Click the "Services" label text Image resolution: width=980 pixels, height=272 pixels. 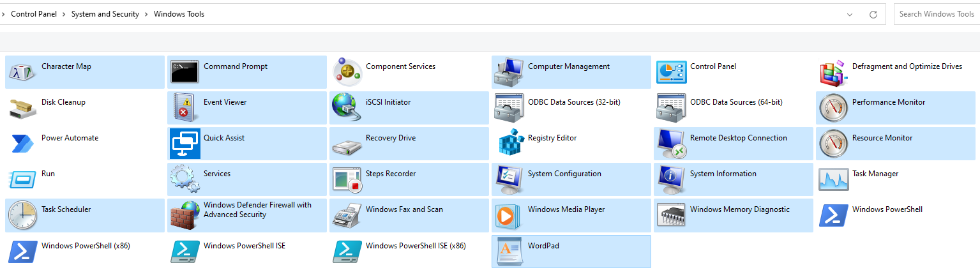(217, 174)
